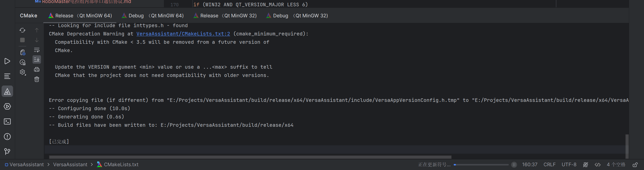Click the CRLF line separator selector

(549, 164)
